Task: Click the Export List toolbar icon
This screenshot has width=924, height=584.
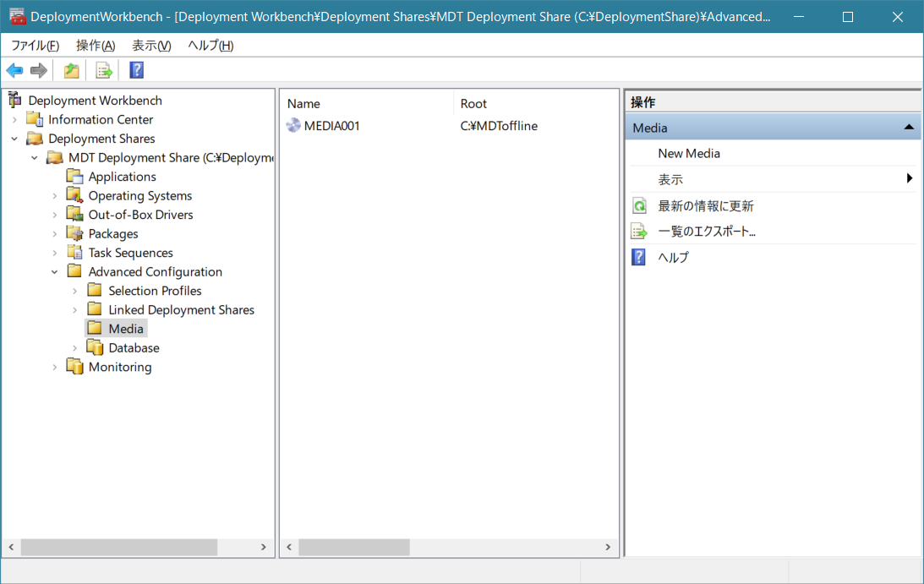Action: pos(104,71)
